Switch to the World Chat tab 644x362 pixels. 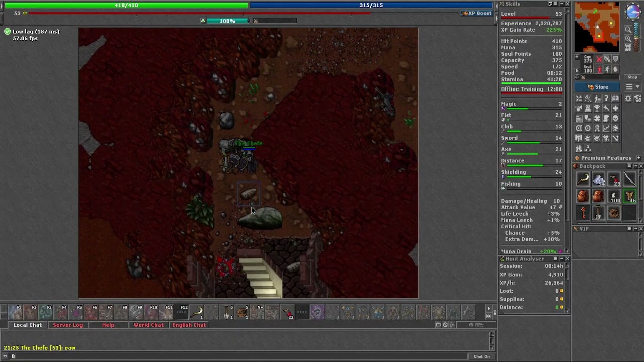[148, 325]
